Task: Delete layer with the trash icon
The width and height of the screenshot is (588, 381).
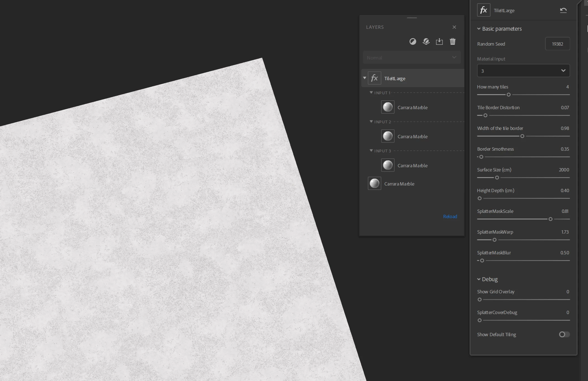Action: pos(453,41)
